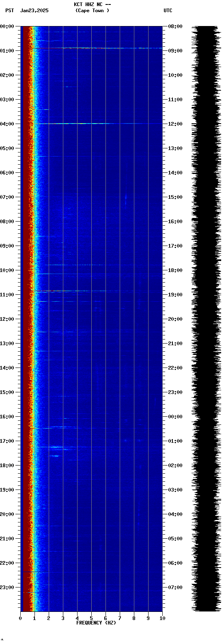The image size is (224, 644).
Task: Click the 10:00 PST time label
Action: coord(7,270)
